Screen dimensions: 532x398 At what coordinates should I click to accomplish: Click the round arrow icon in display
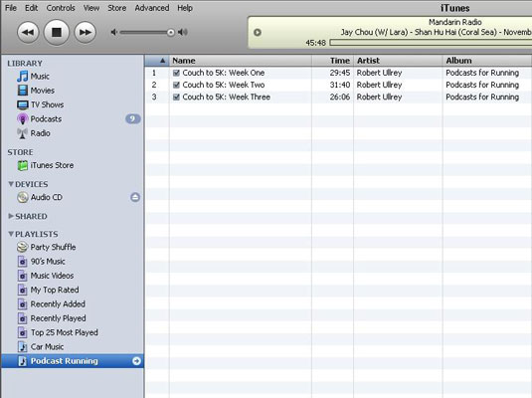tap(258, 32)
